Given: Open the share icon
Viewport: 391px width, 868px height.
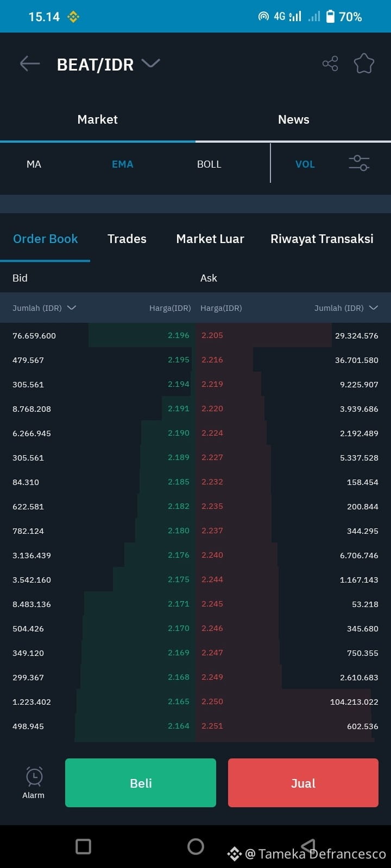Looking at the screenshot, I should coord(330,64).
